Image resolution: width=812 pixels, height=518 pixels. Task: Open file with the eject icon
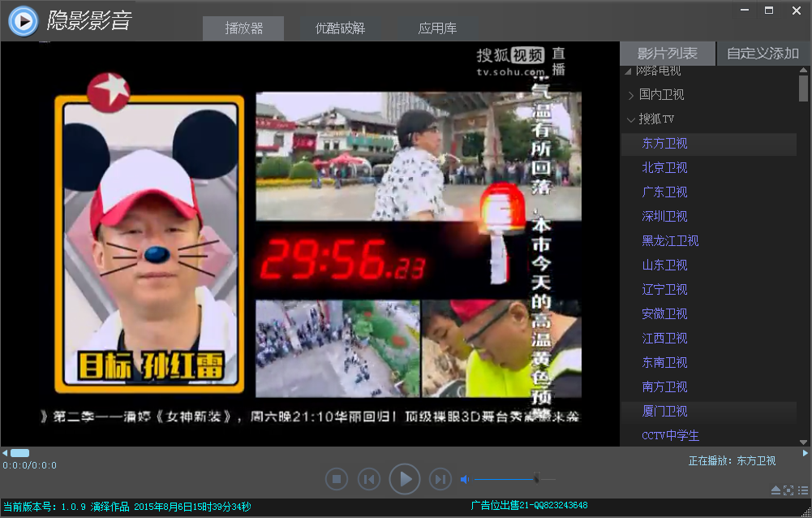click(775, 490)
